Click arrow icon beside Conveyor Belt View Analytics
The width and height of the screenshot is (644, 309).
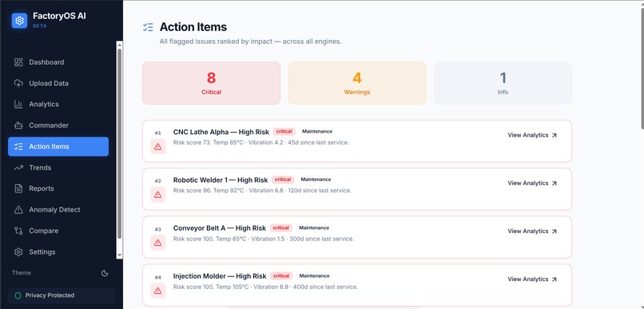coord(554,232)
